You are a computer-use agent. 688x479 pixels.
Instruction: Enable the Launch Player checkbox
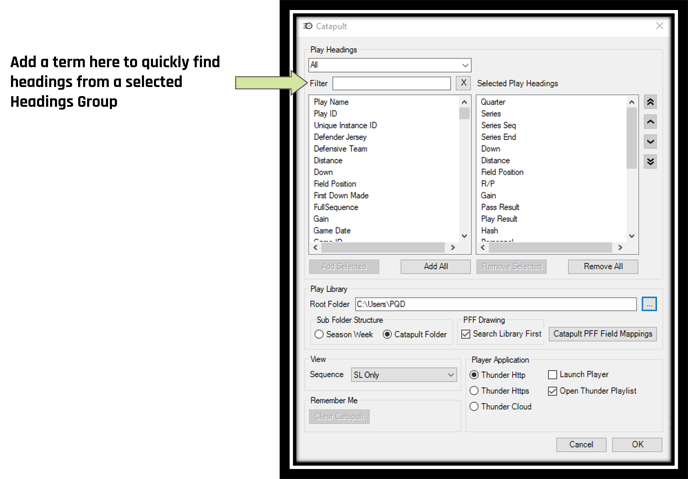click(x=552, y=375)
